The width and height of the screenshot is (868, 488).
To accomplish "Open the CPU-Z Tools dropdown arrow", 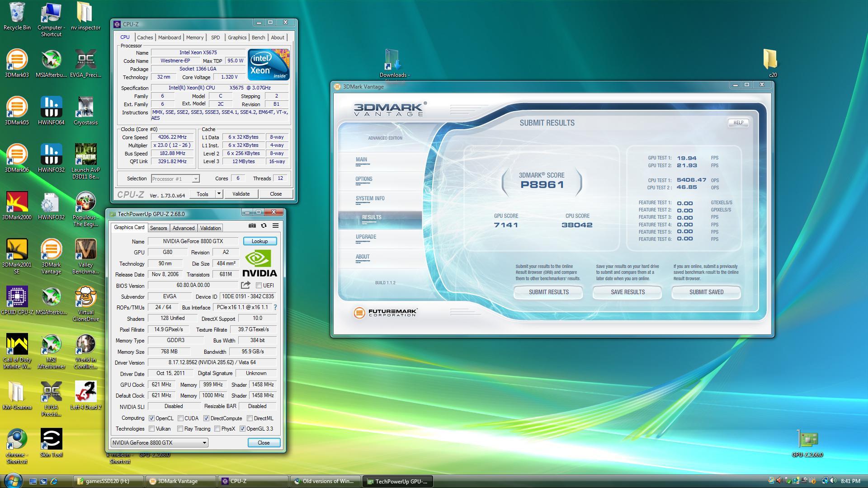I will pos(219,194).
